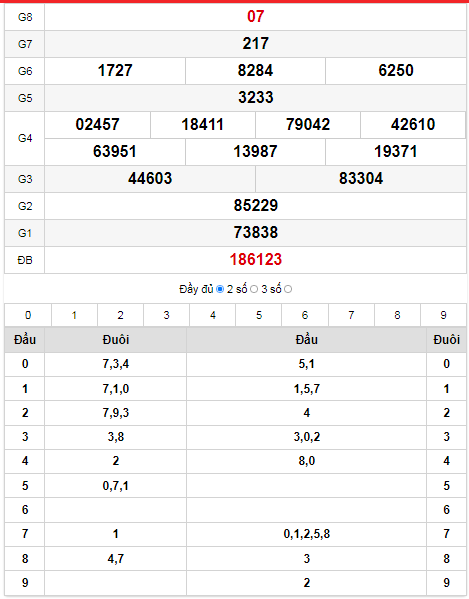Click digit filter tab 5
The width and height of the screenshot is (469, 599).
[259, 315]
